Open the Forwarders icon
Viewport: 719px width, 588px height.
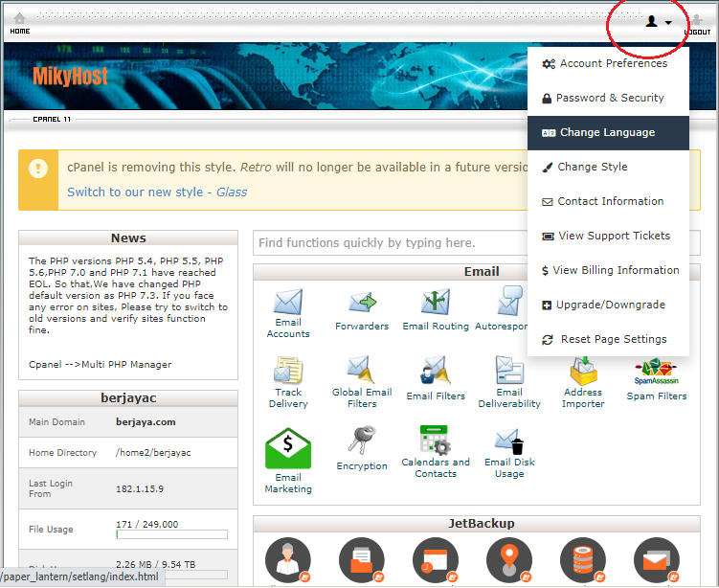[362, 303]
